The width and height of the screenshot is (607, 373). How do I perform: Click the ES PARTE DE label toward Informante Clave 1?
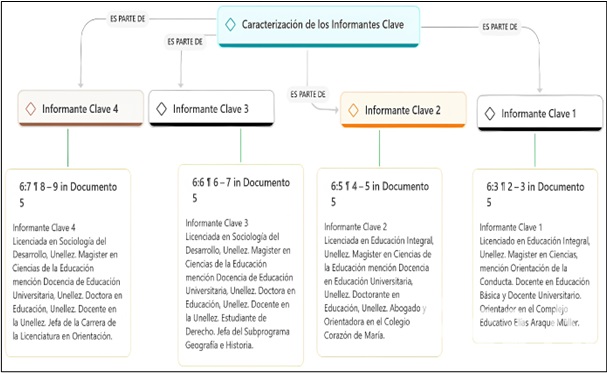point(500,27)
